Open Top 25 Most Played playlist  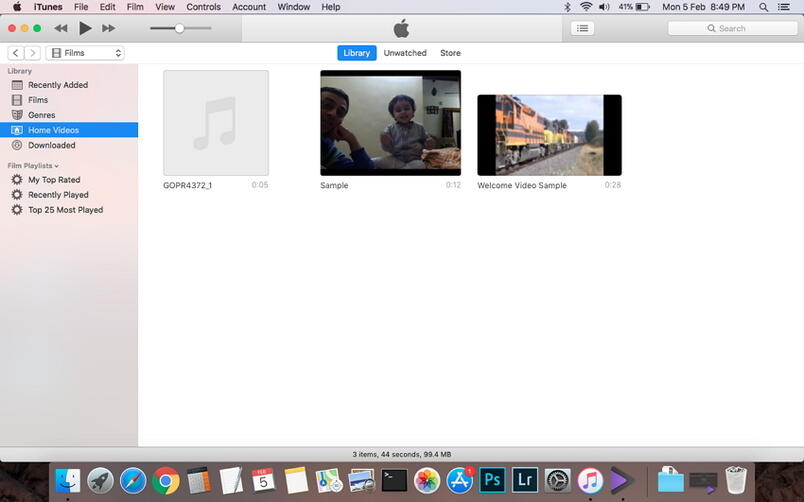[x=69, y=210]
